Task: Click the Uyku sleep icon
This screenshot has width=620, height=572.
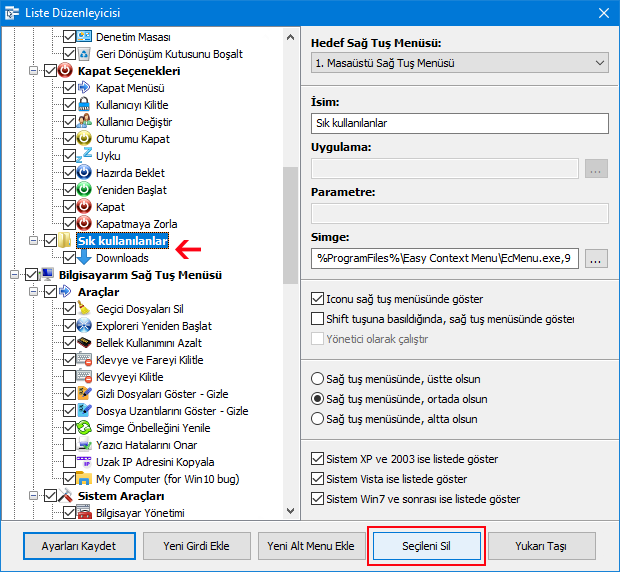Action: tap(84, 156)
